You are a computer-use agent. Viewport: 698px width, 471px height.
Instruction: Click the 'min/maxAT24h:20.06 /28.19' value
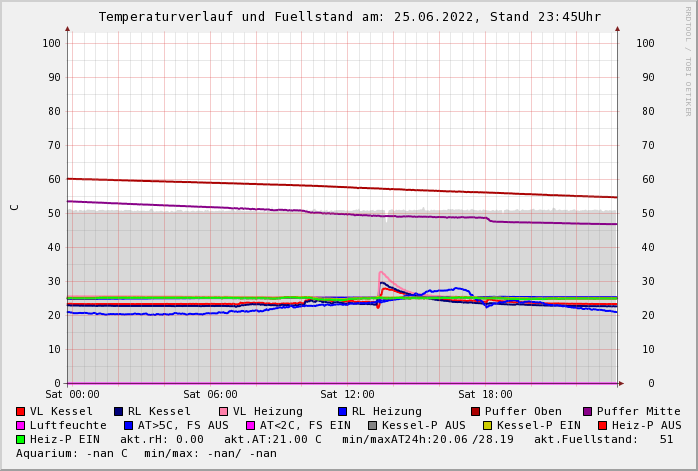[x=428, y=439]
